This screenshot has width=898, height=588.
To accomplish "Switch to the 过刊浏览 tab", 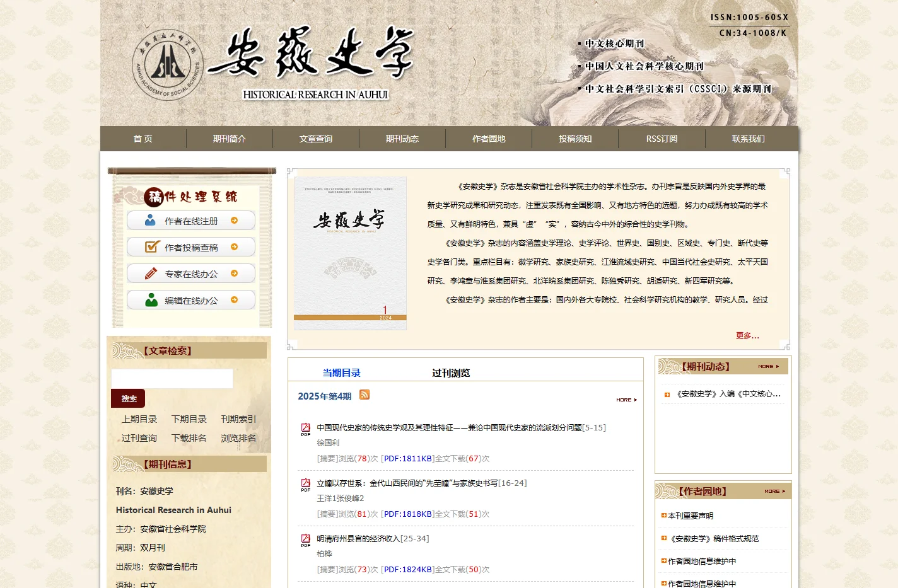I will pos(451,373).
